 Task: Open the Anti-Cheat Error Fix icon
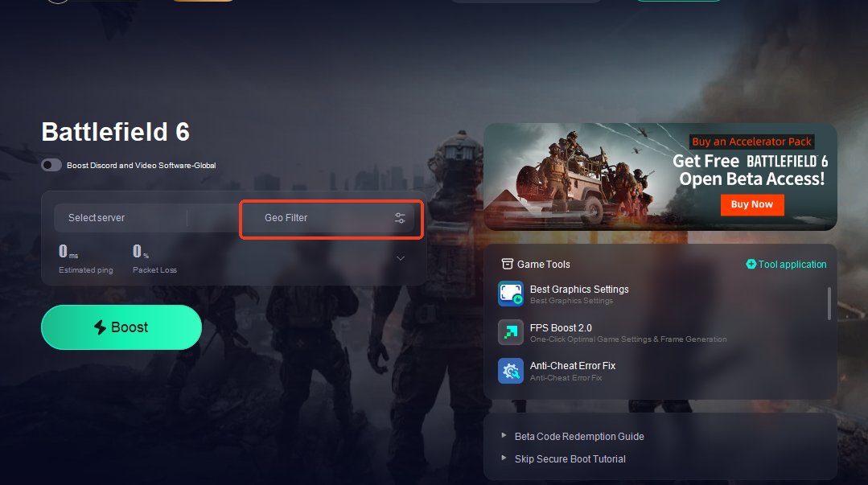[x=510, y=371]
